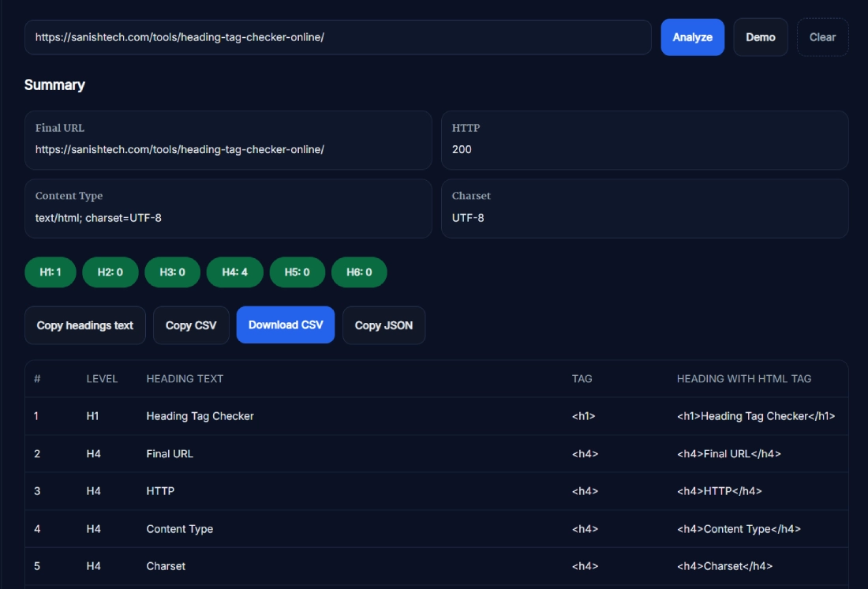Clear the URL using Clear button
868x589 pixels.
tap(822, 37)
